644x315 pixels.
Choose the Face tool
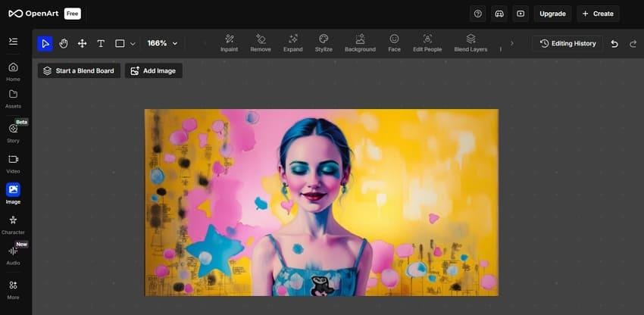[x=394, y=43]
